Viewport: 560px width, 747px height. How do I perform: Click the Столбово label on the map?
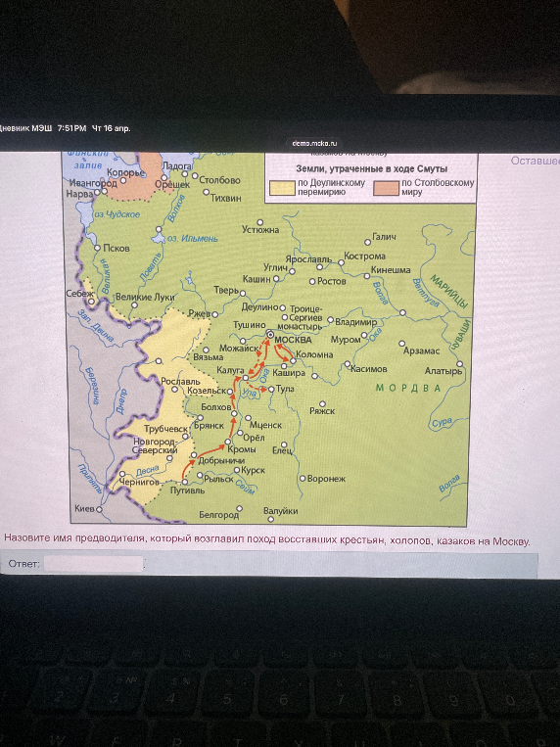(219, 180)
